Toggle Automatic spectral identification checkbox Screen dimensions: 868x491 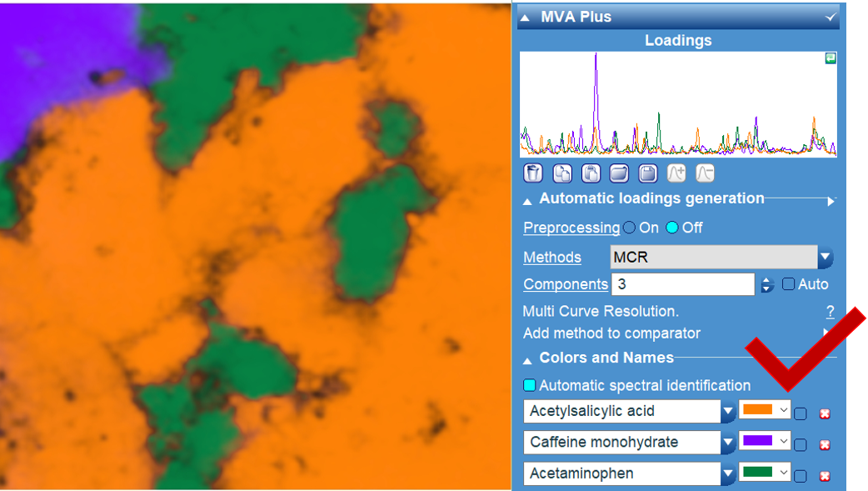530,386
